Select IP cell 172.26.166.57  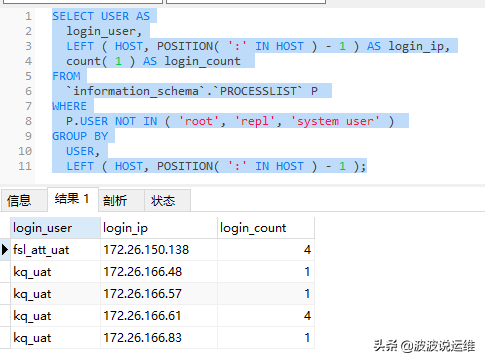tap(159, 294)
